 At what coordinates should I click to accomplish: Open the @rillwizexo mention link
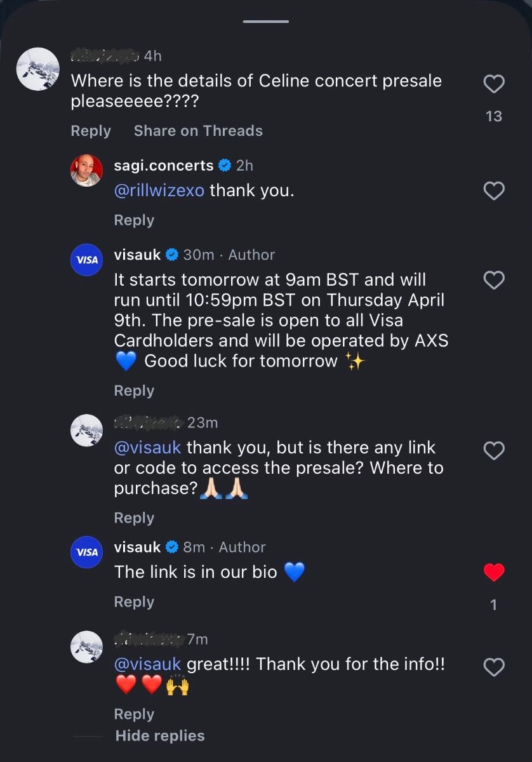coord(159,190)
